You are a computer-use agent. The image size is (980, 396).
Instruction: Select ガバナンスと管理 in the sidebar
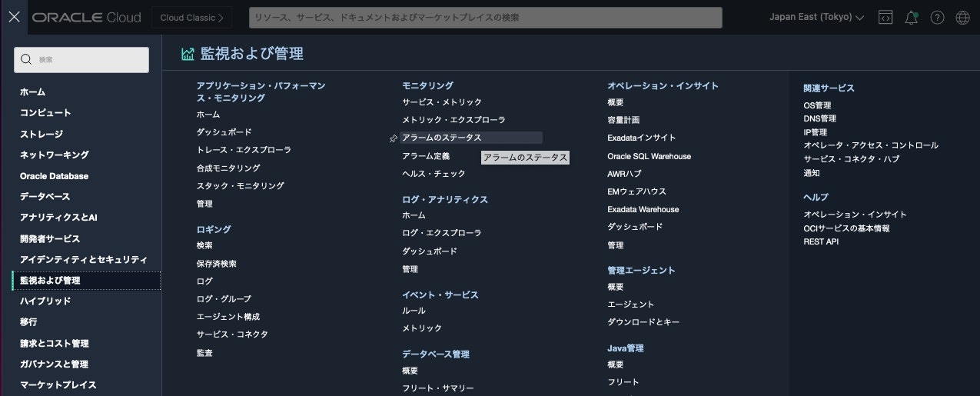(x=54, y=364)
